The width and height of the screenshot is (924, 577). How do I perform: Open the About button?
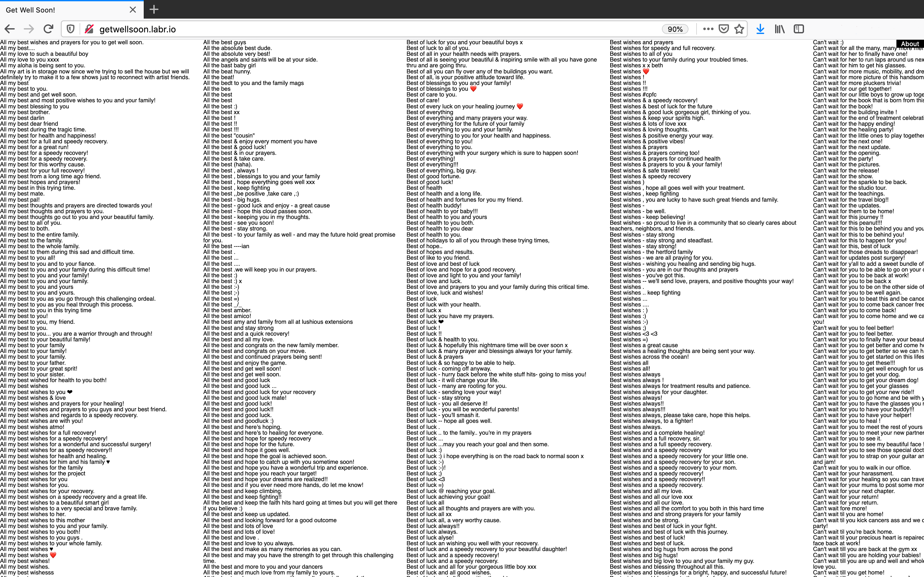tap(910, 44)
